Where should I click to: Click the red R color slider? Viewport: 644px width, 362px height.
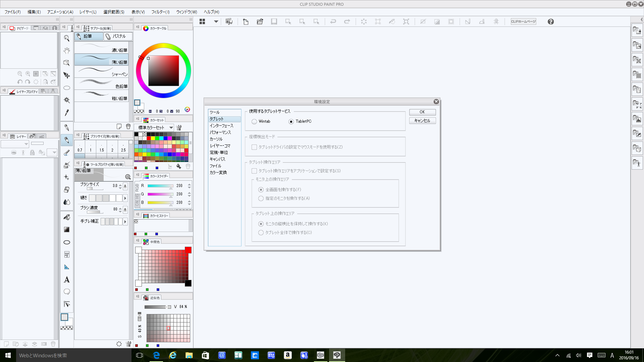point(160,186)
